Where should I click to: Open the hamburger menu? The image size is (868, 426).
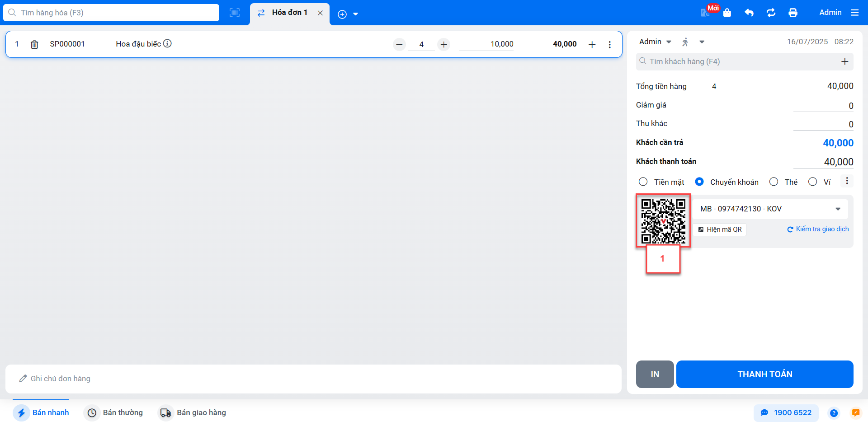pos(855,13)
